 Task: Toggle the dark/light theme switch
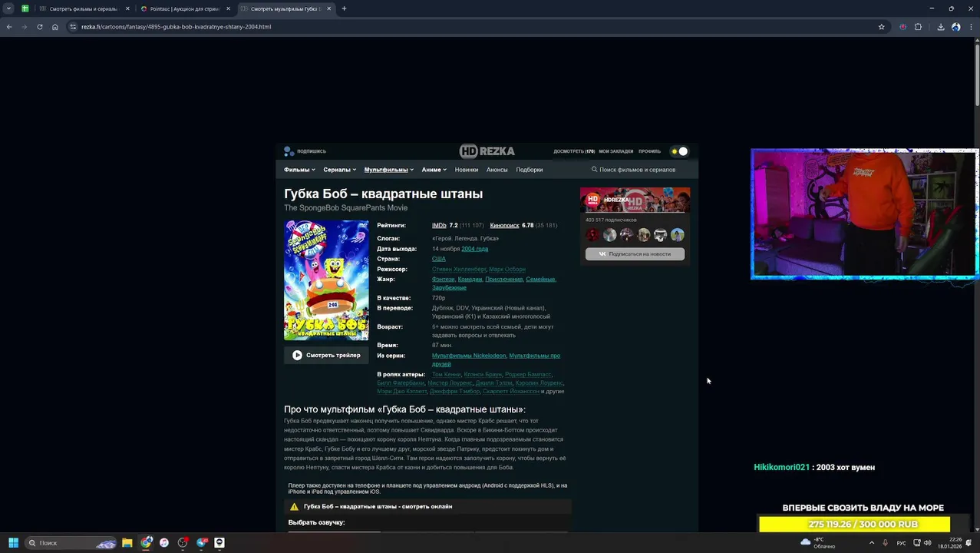tap(679, 151)
